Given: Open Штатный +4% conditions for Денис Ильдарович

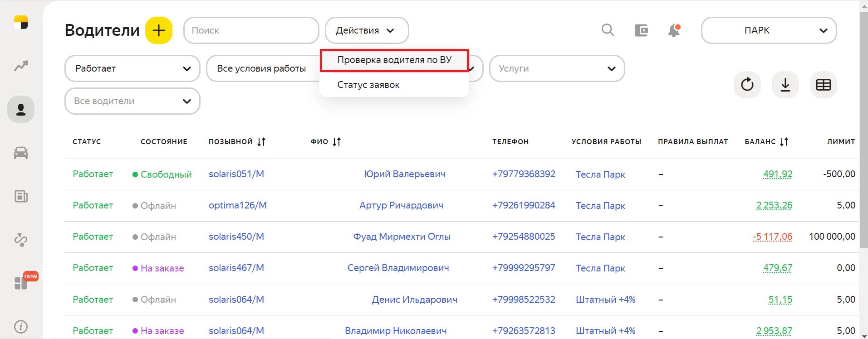Looking at the screenshot, I should coord(606,300).
